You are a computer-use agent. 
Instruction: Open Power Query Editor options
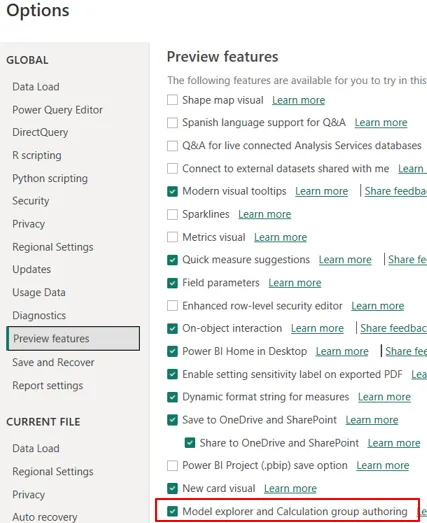tap(57, 110)
